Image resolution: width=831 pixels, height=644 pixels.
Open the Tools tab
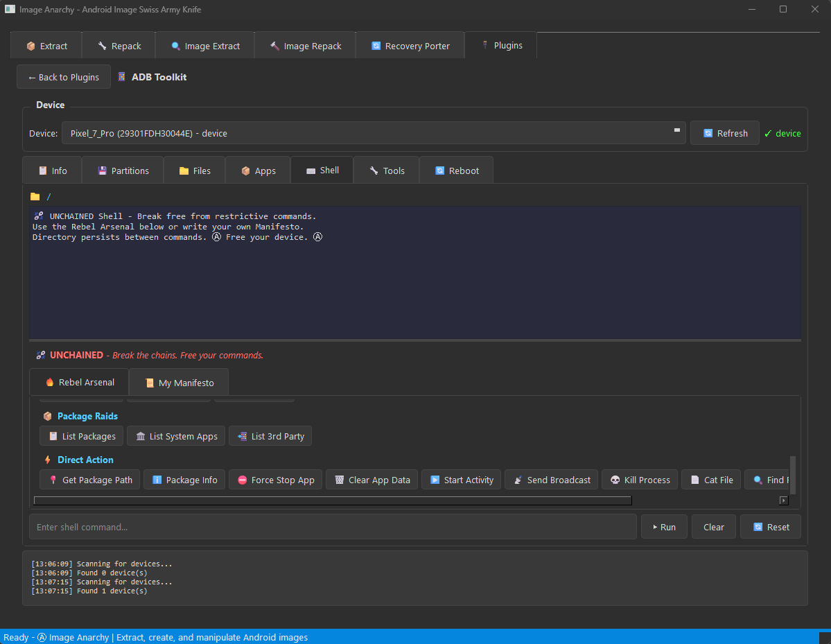tap(386, 170)
